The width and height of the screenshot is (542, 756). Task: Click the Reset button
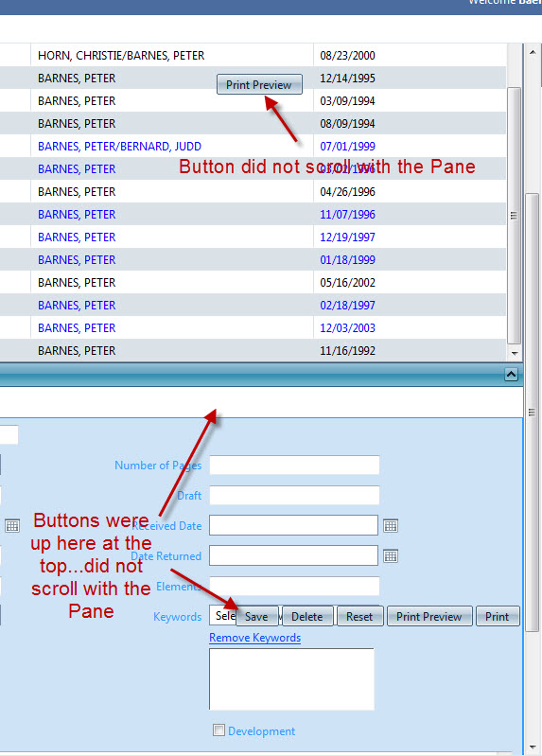[359, 617]
